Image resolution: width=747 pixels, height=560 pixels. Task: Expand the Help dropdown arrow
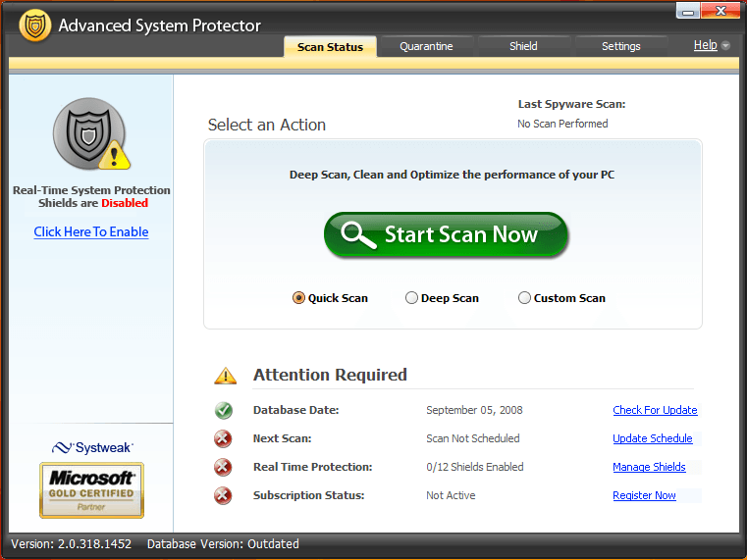pyautogui.click(x=725, y=46)
